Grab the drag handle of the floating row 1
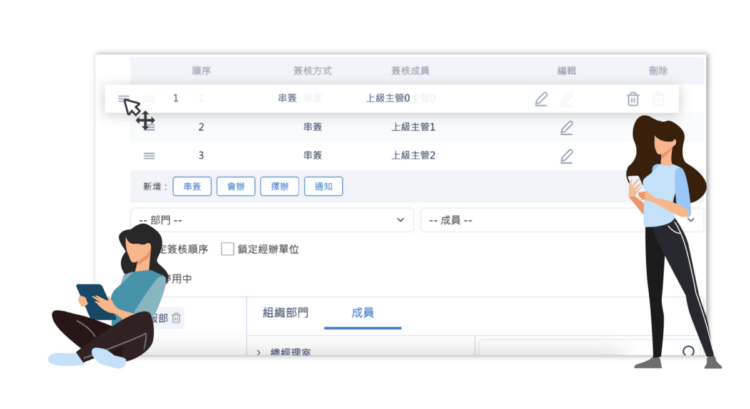Viewport: 750px width, 409px height. click(124, 98)
